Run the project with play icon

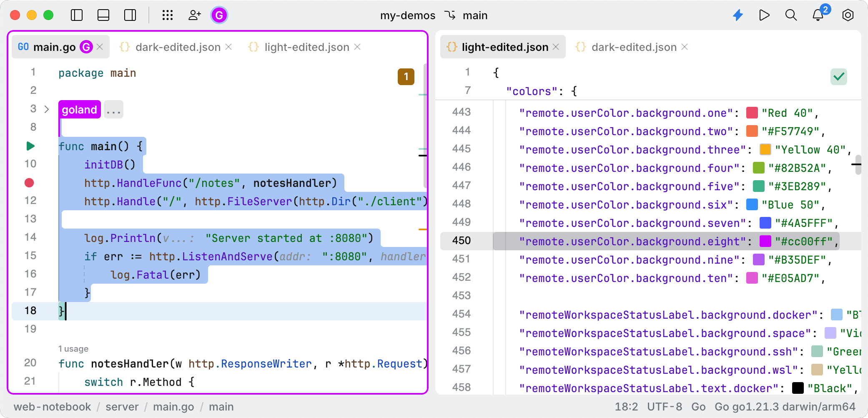(764, 15)
